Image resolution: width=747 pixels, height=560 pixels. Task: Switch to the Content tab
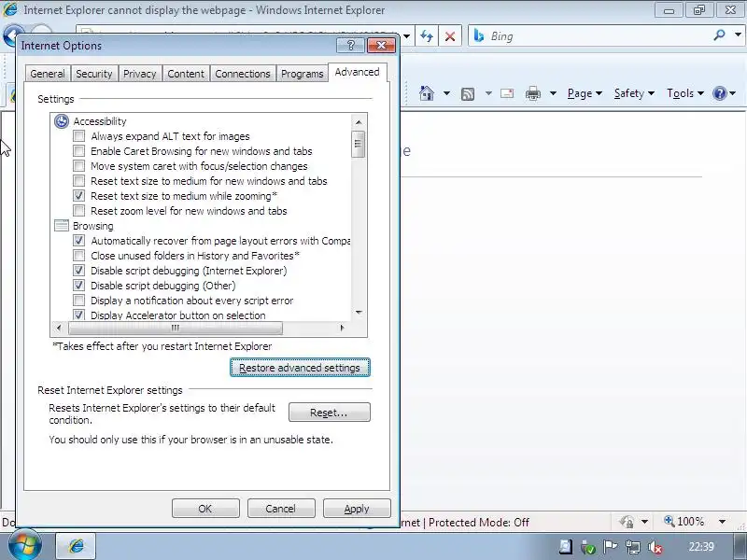(x=186, y=74)
